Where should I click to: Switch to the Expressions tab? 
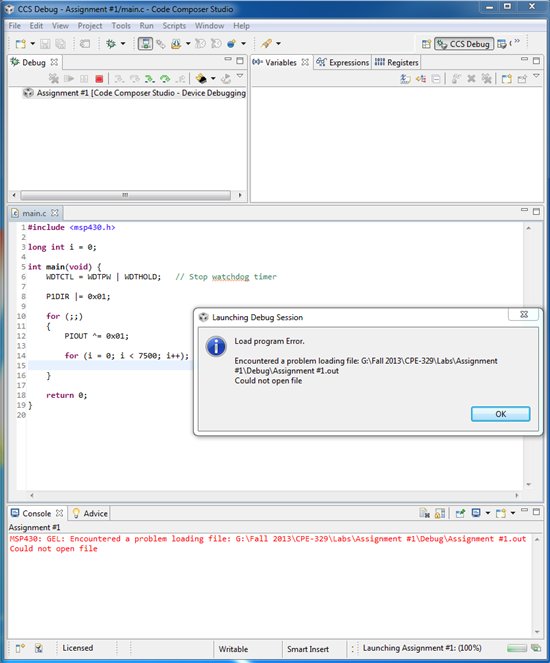[343, 63]
